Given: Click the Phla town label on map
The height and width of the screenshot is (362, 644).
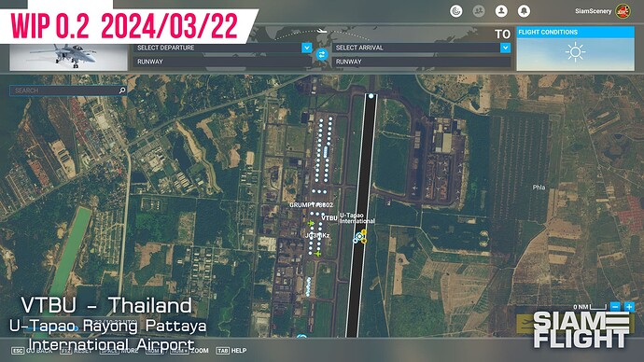Looking at the screenshot, I should tap(539, 188).
